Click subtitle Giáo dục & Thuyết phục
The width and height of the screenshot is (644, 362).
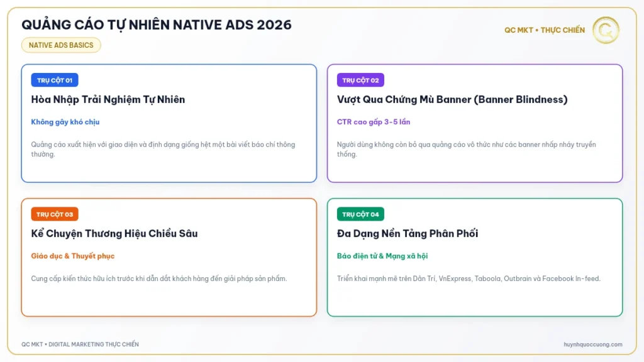pyautogui.click(x=73, y=256)
